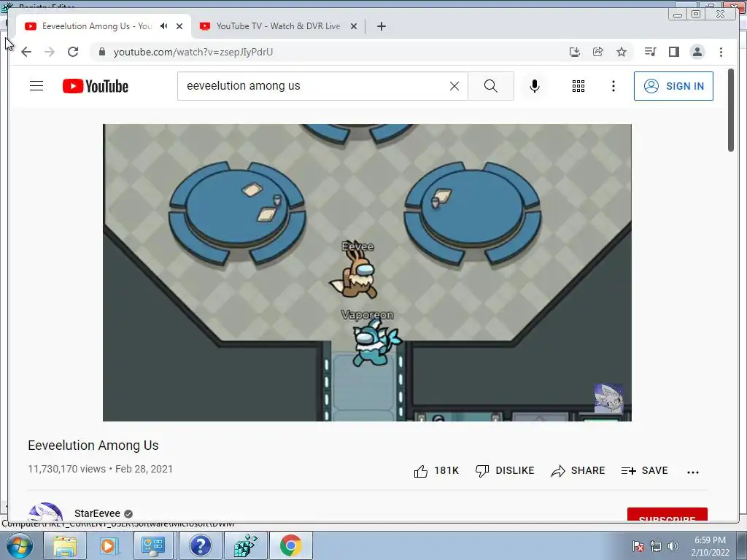The image size is (747, 560).
Task: Open the Control Panel taskbar icon
Action: (x=153, y=545)
